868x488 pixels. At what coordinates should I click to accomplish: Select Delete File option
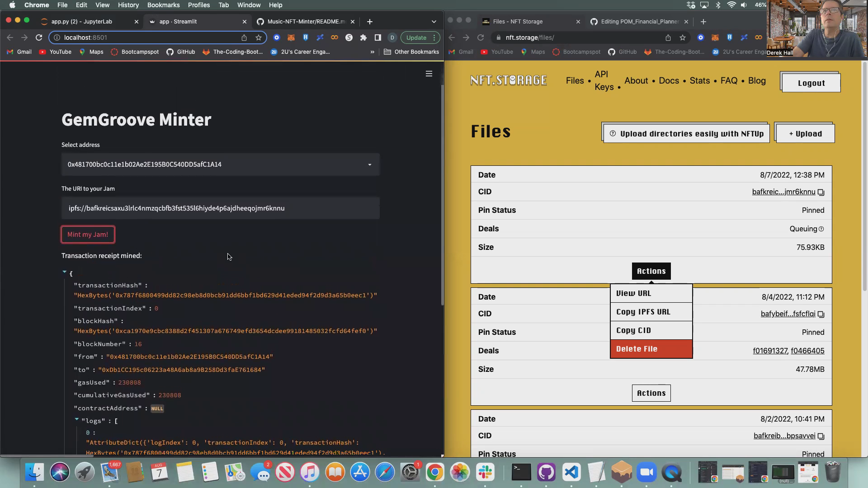(651, 349)
